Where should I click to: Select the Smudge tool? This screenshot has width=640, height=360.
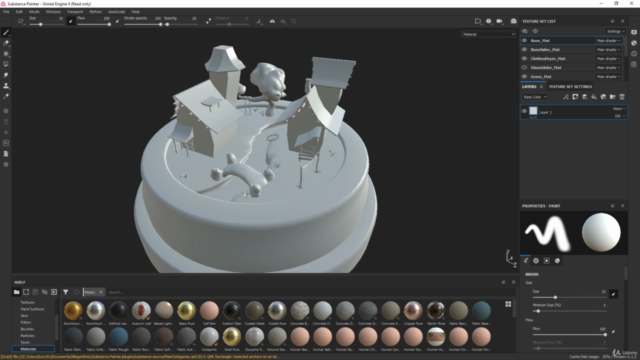6,75
